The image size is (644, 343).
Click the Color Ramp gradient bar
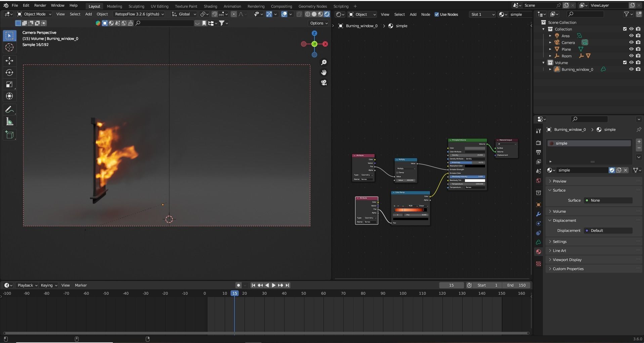tap(411, 210)
